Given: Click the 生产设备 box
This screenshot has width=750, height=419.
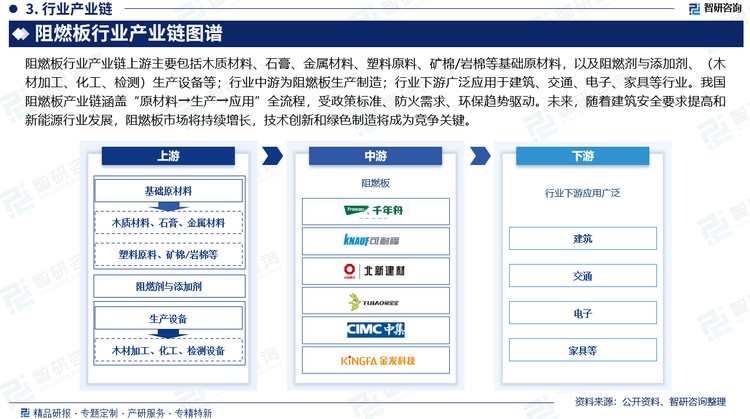Looking at the screenshot, I should 168,318.
